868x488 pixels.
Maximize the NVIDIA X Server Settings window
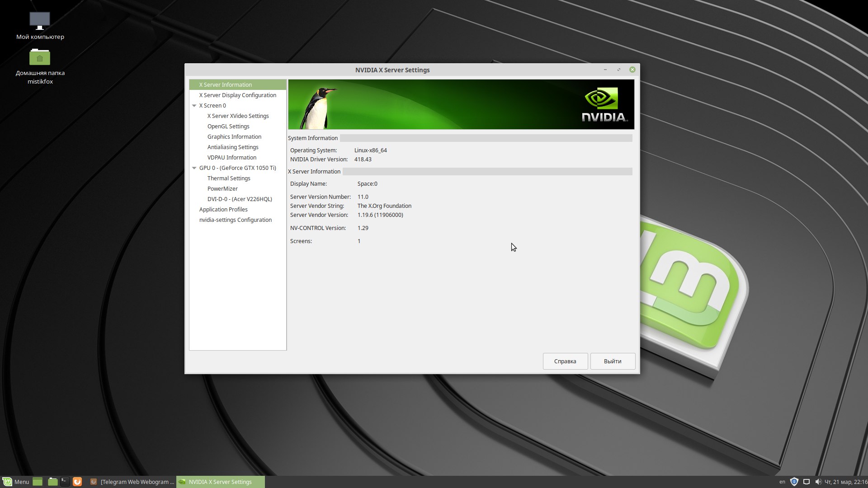tap(618, 70)
